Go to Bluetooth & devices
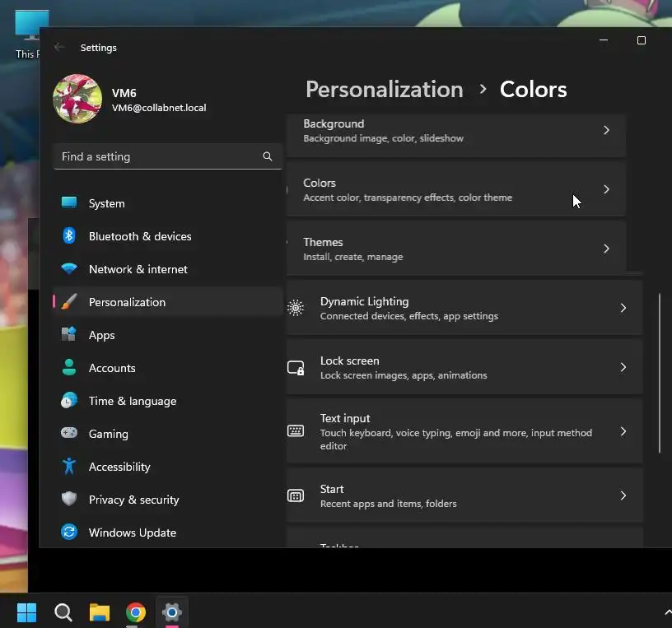This screenshot has width=672, height=628. pyautogui.click(x=167, y=236)
